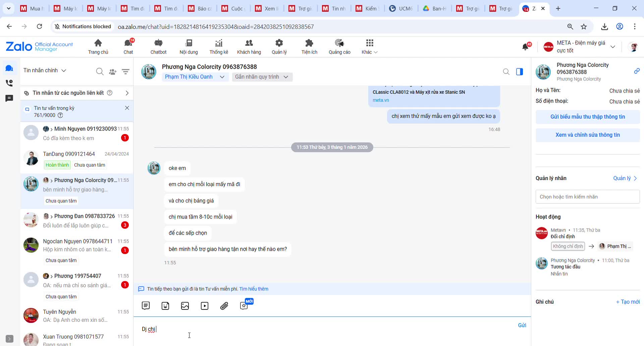Copy customer link icon in info panel
The image size is (644, 346).
click(637, 71)
